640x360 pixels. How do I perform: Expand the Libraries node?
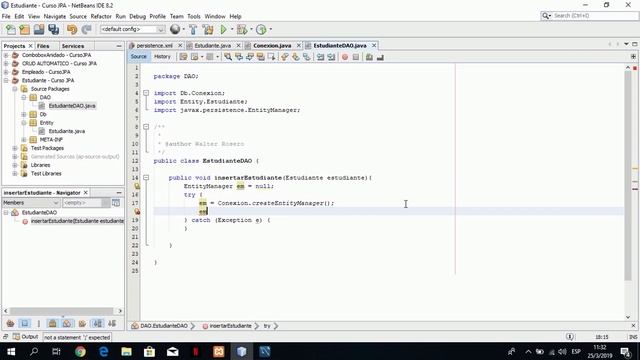(15, 165)
